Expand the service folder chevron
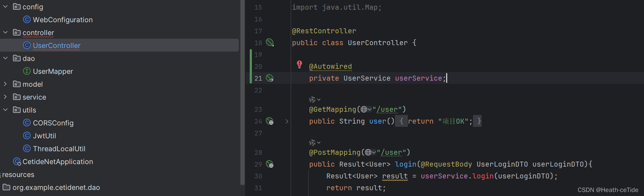644x196 pixels. pos(5,97)
